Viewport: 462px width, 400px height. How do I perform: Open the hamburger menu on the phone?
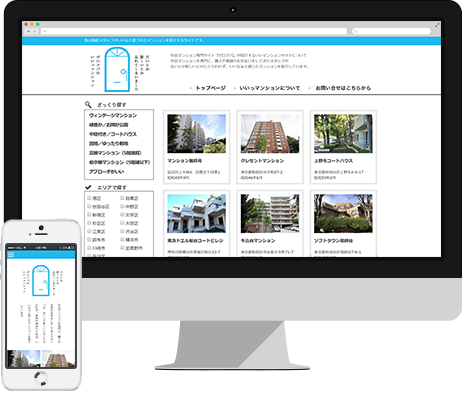[x=11, y=255]
